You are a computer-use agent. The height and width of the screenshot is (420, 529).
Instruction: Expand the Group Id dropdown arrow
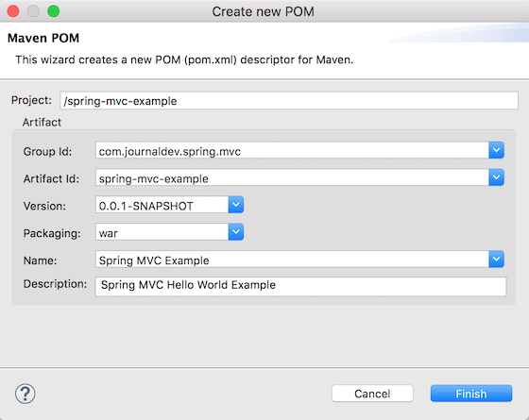tap(496, 150)
